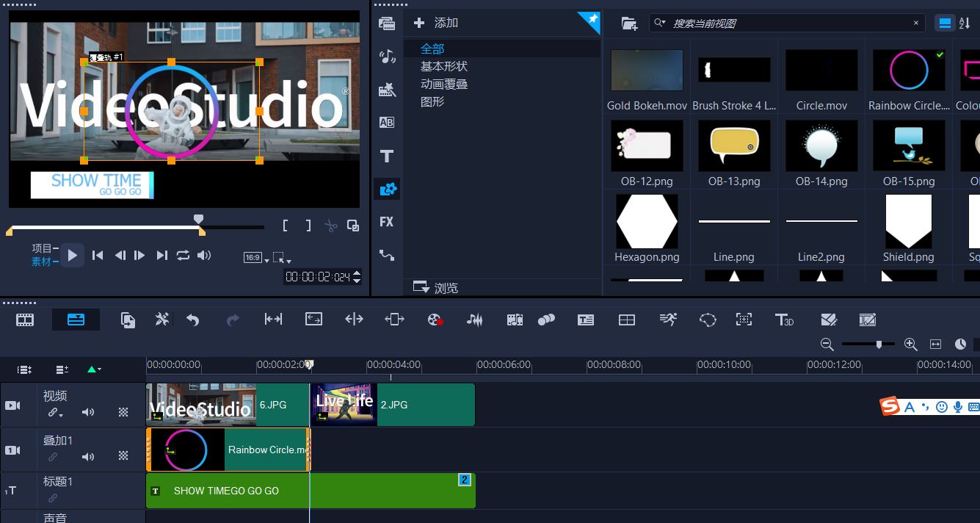Select the Overlay graphics library icon
This screenshot has width=980, height=523.
[387, 189]
